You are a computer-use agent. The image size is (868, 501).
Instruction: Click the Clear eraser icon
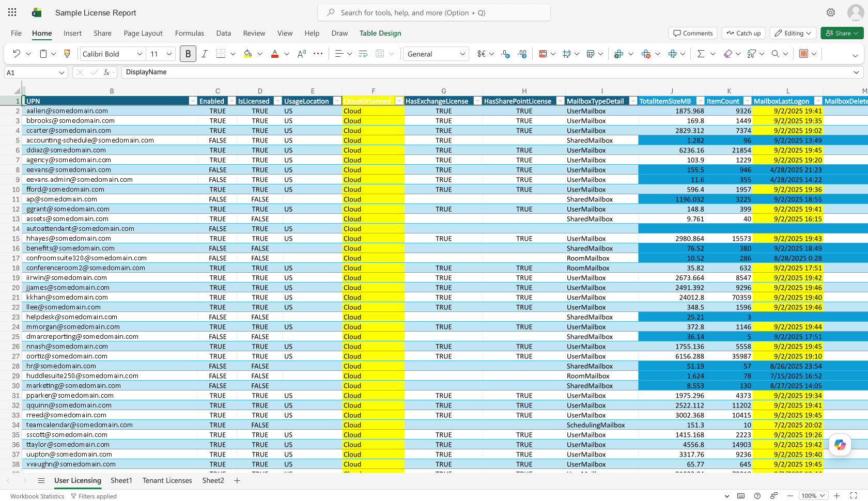pyautogui.click(x=728, y=54)
